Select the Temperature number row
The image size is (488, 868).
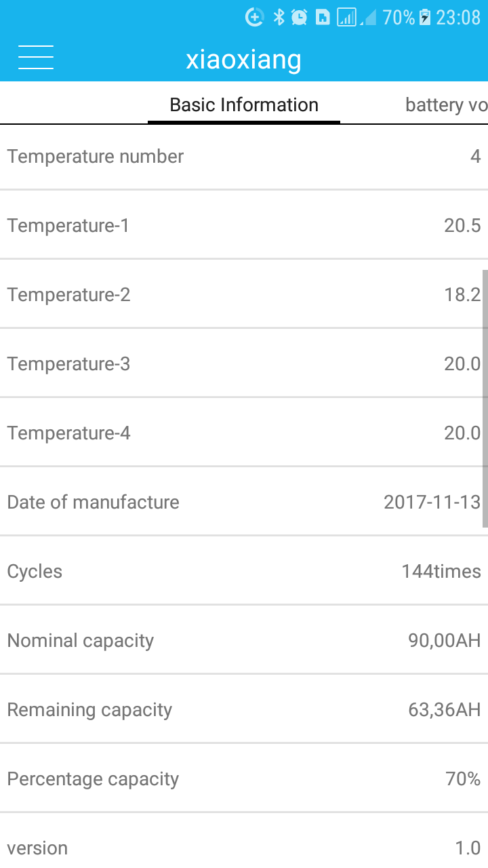point(244,157)
